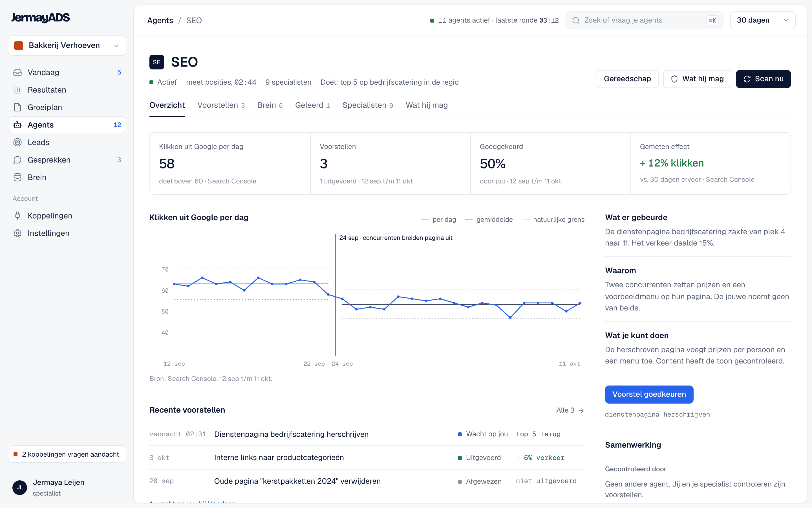This screenshot has width=812, height=508.
Task: Switch to the Voorstellen tab
Action: point(221,105)
